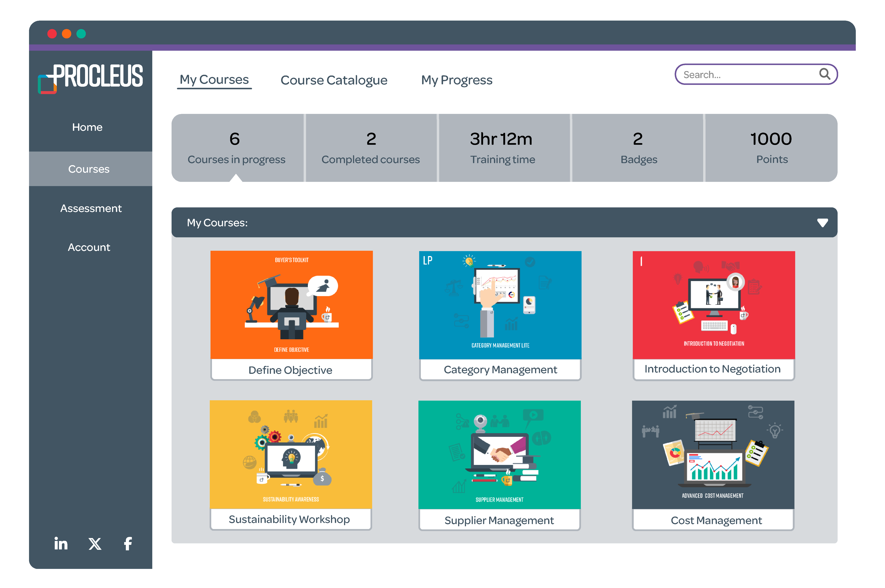885x588 pixels.
Task: Click the search magnifier icon
Action: coord(824,74)
